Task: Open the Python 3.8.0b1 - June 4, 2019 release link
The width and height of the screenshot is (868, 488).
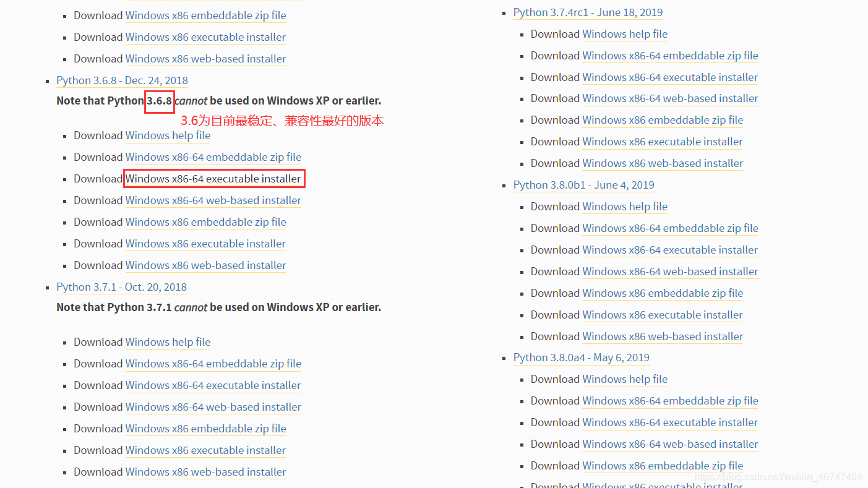Action: (584, 185)
